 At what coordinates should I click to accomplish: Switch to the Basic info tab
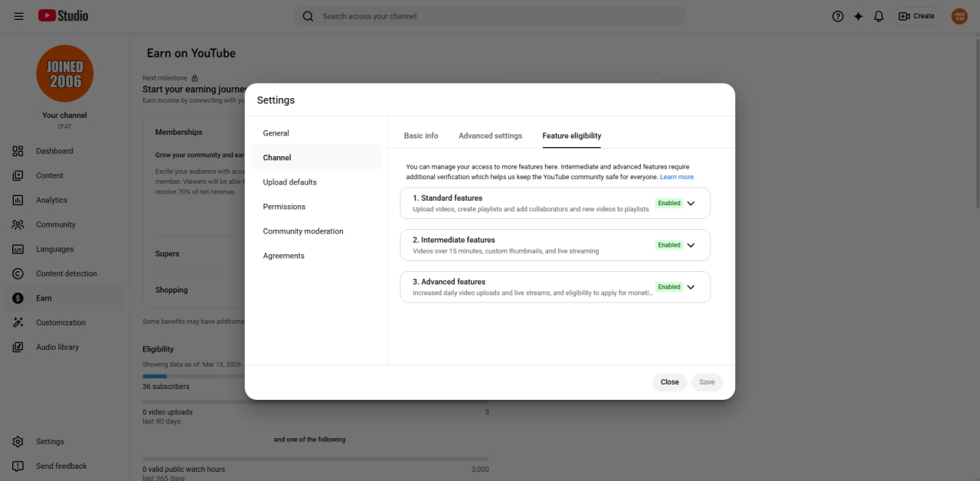(421, 136)
